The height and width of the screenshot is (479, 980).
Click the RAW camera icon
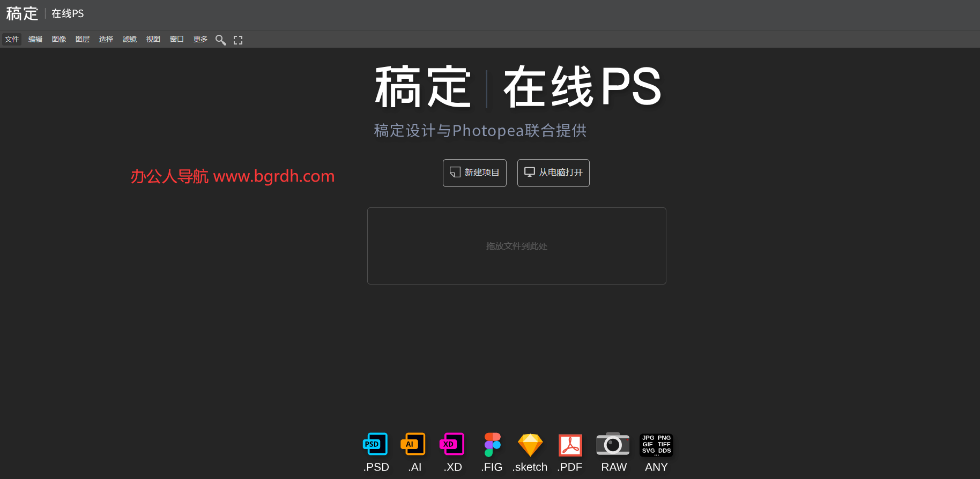point(613,444)
